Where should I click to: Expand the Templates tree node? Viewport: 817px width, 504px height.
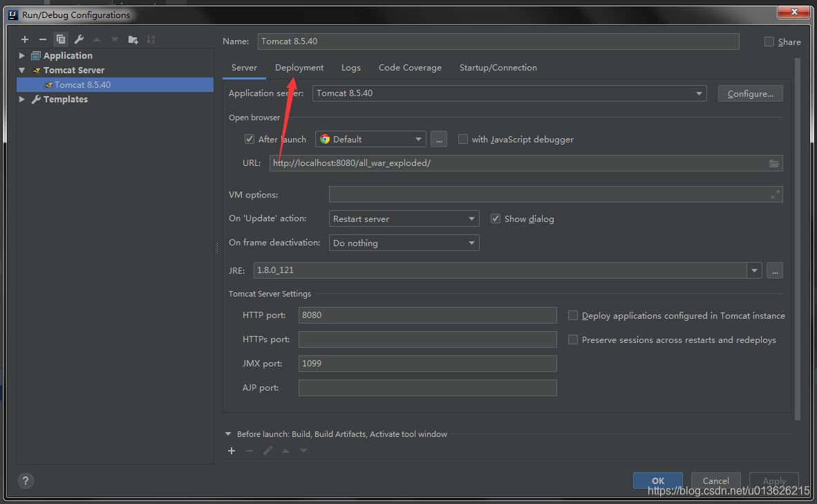pyautogui.click(x=22, y=99)
